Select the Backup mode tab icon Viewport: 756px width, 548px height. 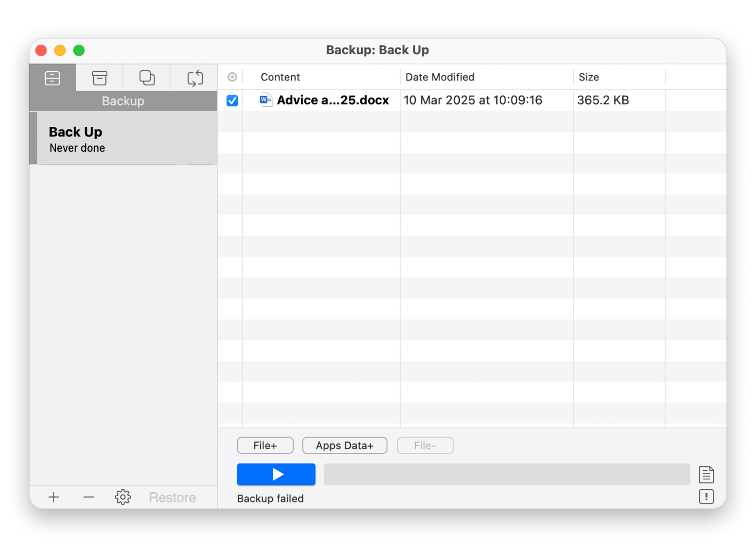pyautogui.click(x=52, y=78)
